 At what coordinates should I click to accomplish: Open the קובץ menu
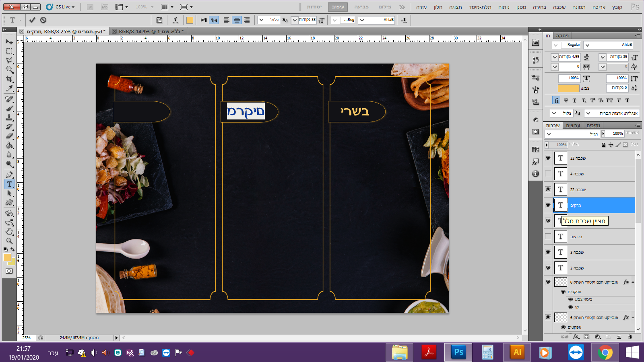coord(617,7)
